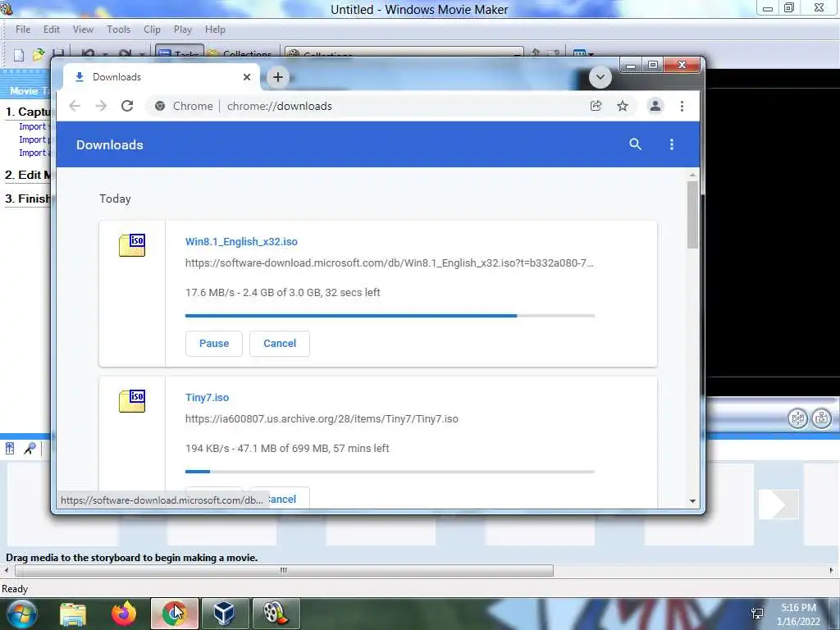Open the Help menu in Movie Maker

pyautogui.click(x=215, y=30)
